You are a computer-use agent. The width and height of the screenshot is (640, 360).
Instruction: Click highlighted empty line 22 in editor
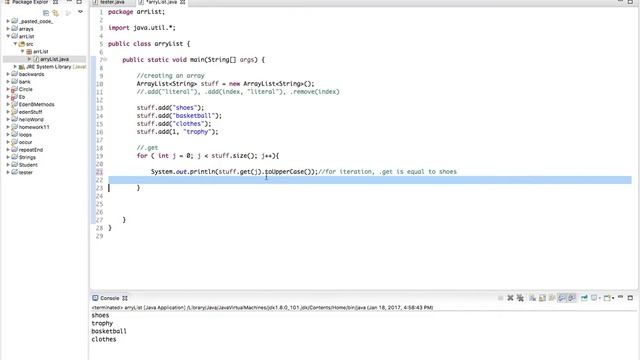[x=370, y=180]
